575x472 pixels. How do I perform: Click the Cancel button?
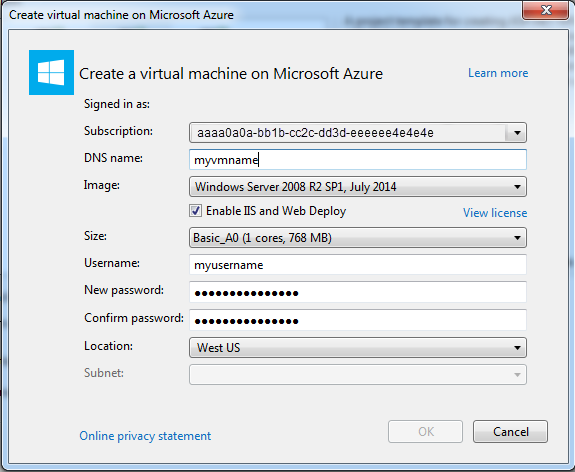pyautogui.click(x=510, y=432)
